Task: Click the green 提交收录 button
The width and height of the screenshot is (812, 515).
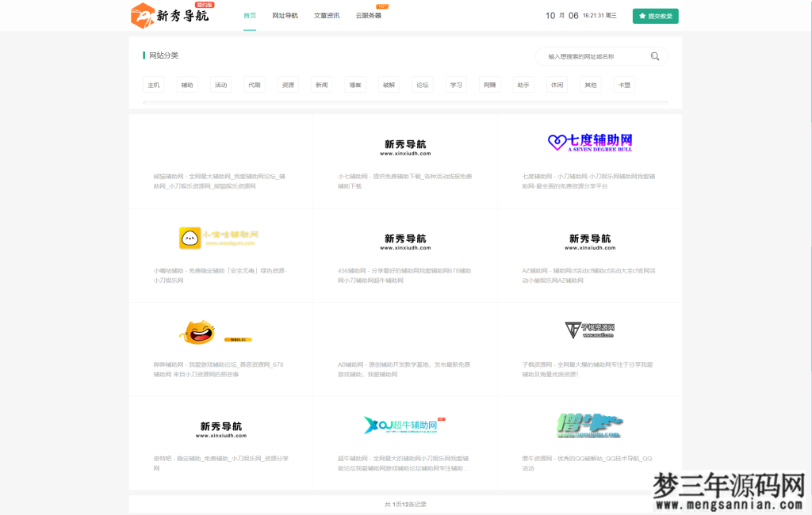Action: pyautogui.click(x=655, y=15)
